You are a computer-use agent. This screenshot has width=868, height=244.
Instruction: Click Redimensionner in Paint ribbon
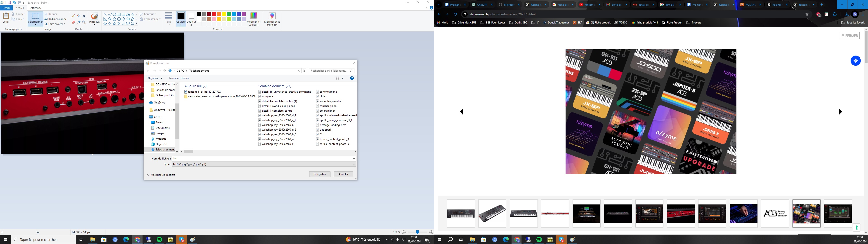click(x=56, y=19)
